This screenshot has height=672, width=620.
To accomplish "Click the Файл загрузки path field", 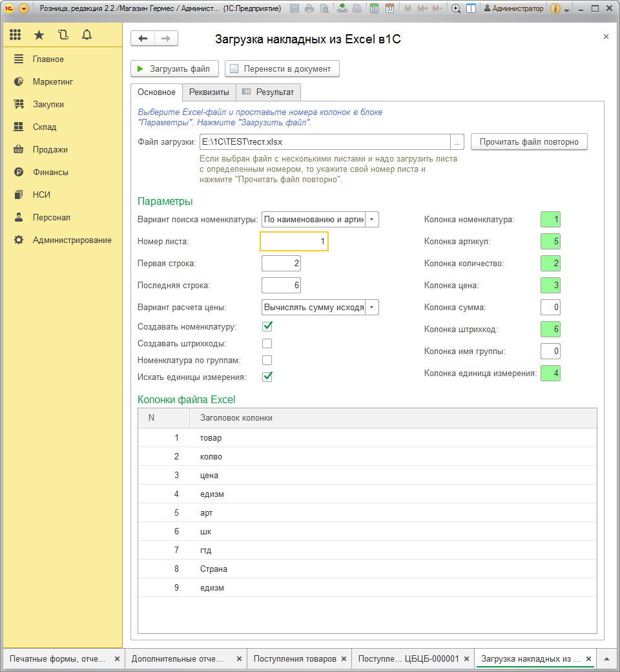I will [x=325, y=142].
